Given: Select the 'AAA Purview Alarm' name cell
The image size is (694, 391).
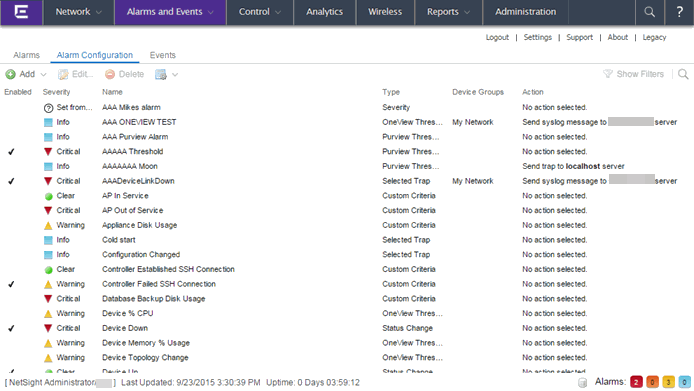Looking at the screenshot, I should (x=135, y=137).
